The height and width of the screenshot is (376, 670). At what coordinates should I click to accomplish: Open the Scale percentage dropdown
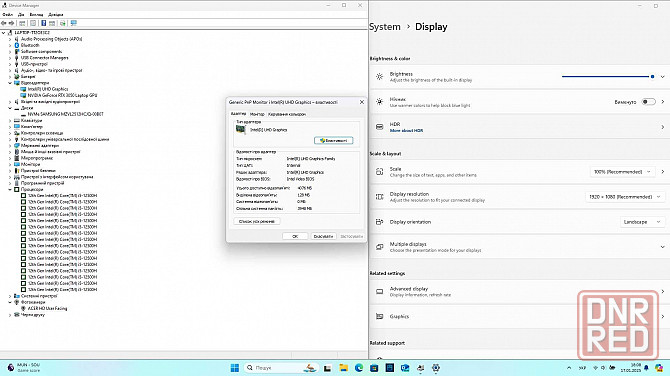click(x=623, y=172)
